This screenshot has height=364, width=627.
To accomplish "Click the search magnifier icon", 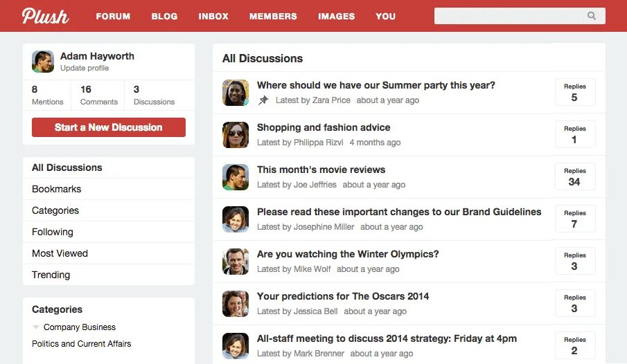I will (x=592, y=16).
